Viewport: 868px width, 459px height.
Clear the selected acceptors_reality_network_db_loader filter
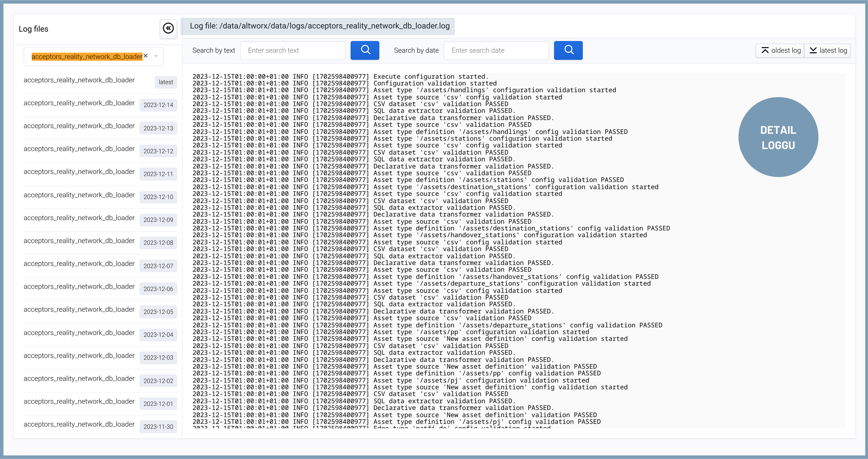tap(146, 56)
